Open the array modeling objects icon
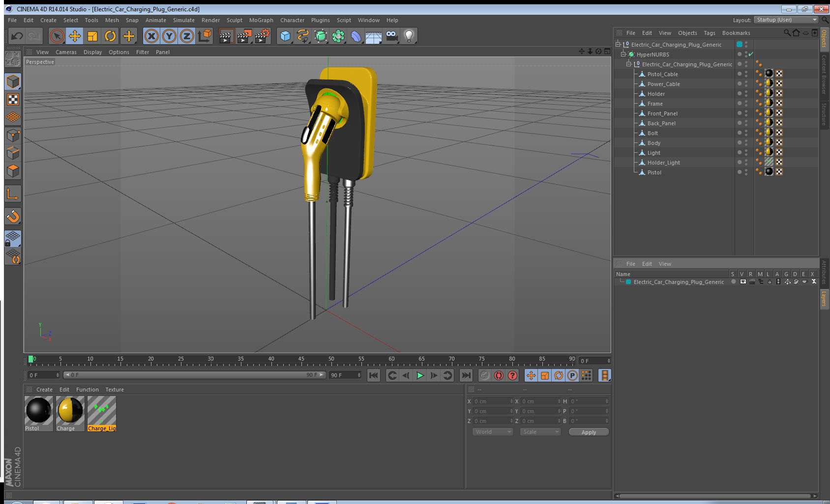 click(x=338, y=36)
